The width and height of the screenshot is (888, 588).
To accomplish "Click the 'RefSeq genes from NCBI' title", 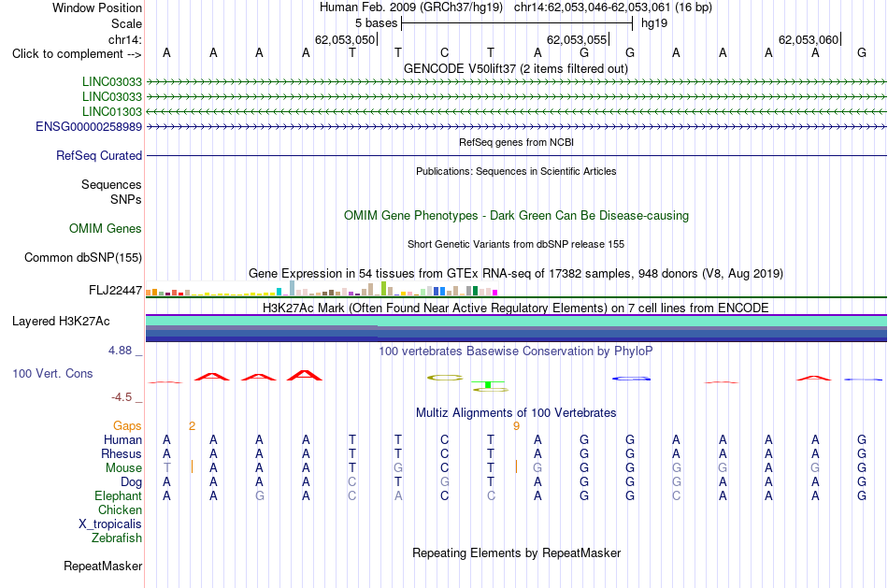I will [x=517, y=142].
